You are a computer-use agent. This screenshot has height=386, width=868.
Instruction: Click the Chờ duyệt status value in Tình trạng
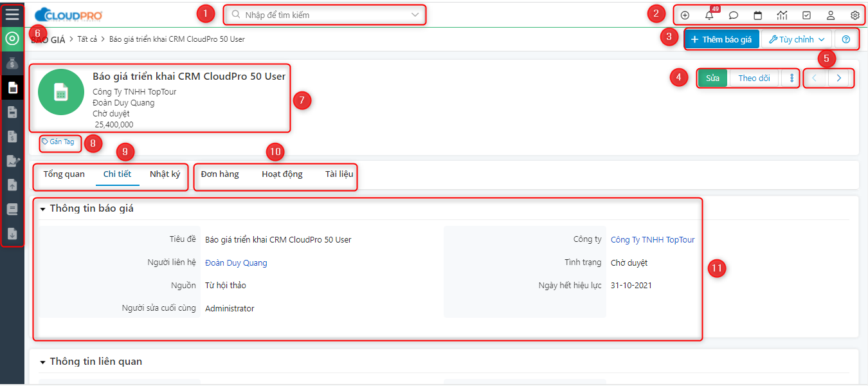coord(629,263)
